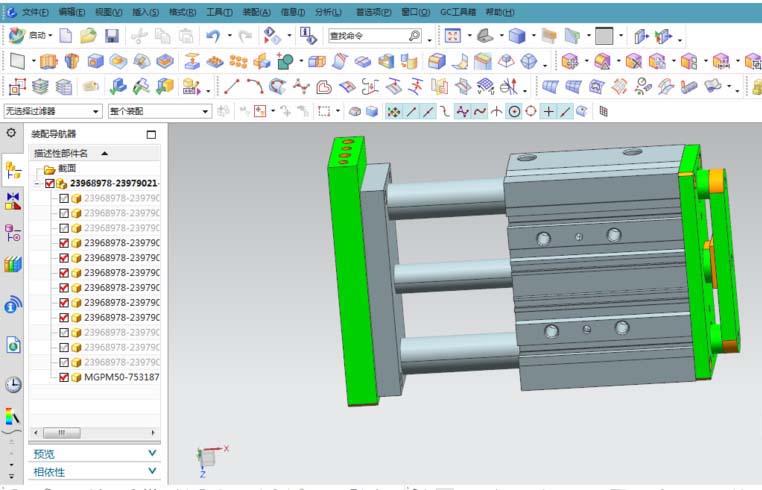The height and width of the screenshot is (490, 762).
Task: Toggle the Existing Point plus-sign snap button
Action: click(x=548, y=112)
